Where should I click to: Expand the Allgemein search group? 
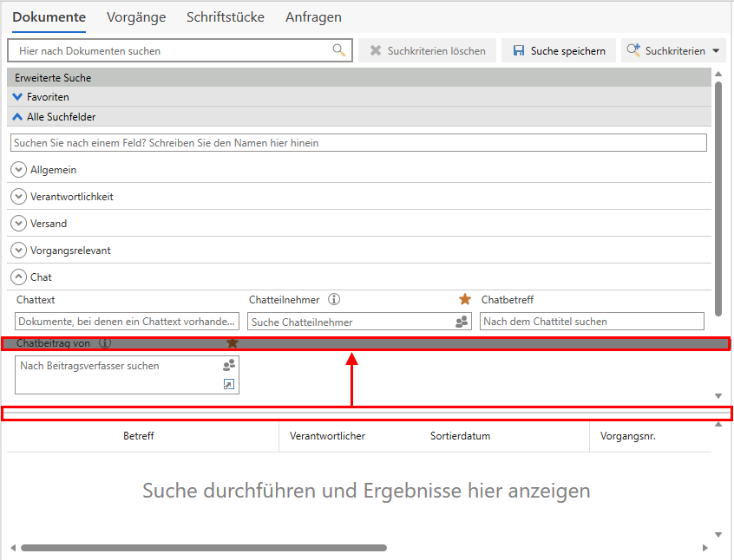pyautogui.click(x=19, y=170)
